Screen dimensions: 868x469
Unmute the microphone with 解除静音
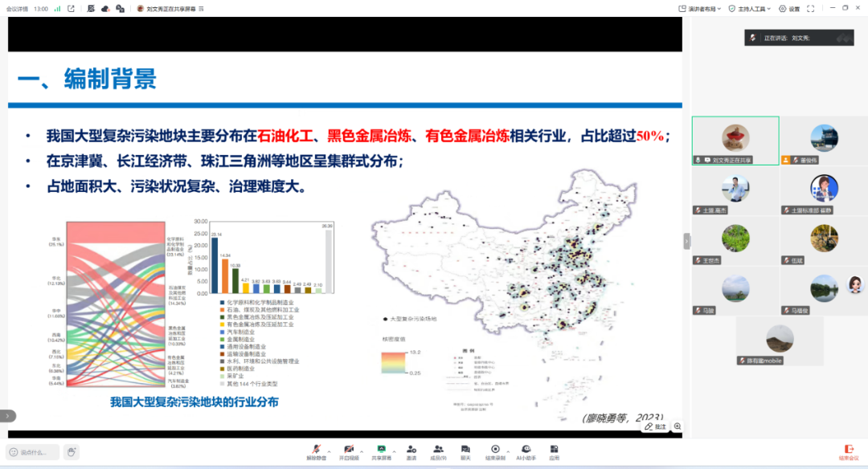point(317,448)
